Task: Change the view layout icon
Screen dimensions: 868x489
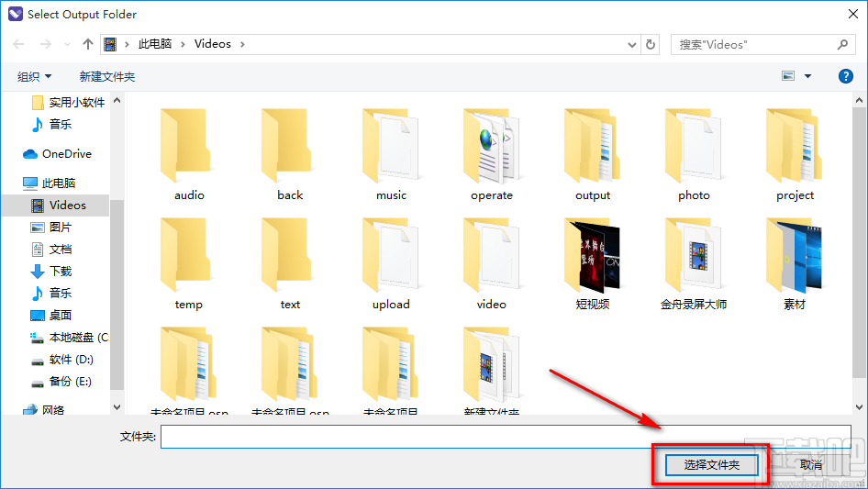Action: click(788, 76)
